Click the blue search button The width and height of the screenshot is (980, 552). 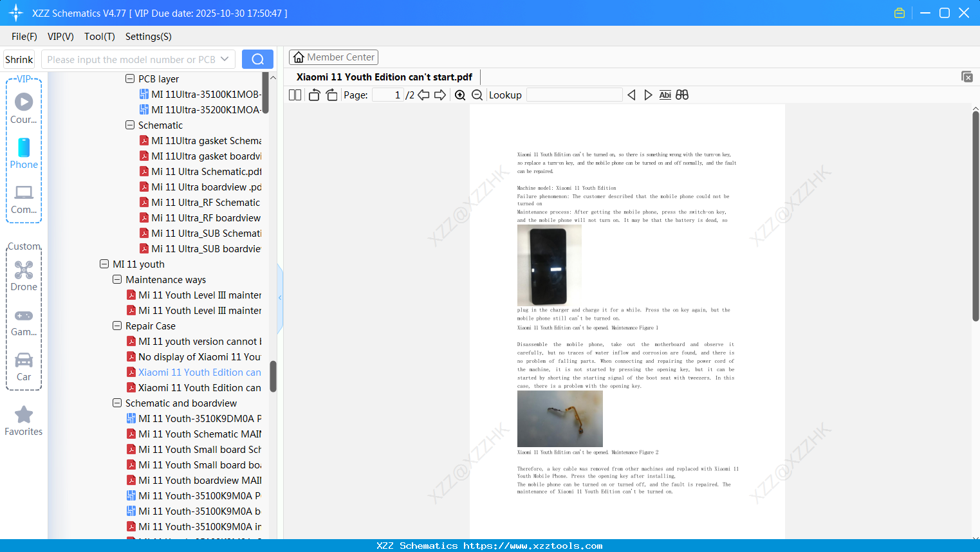257,59
